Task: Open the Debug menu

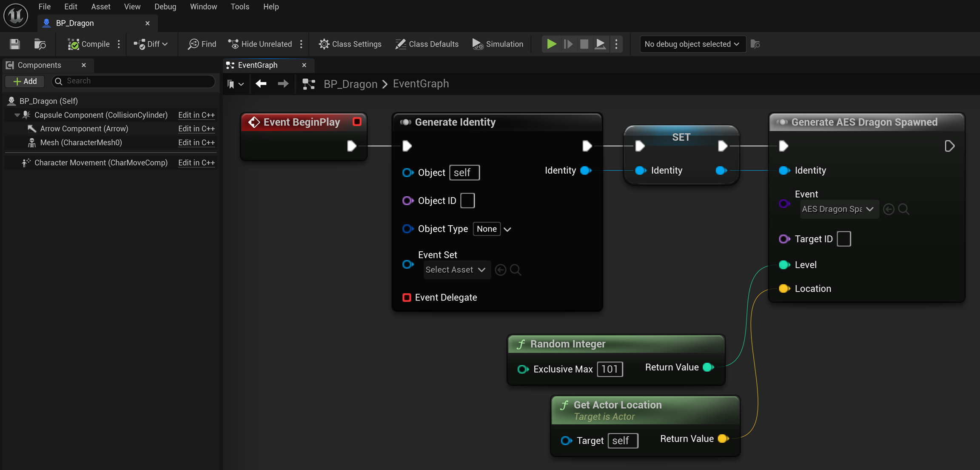Action: tap(165, 6)
